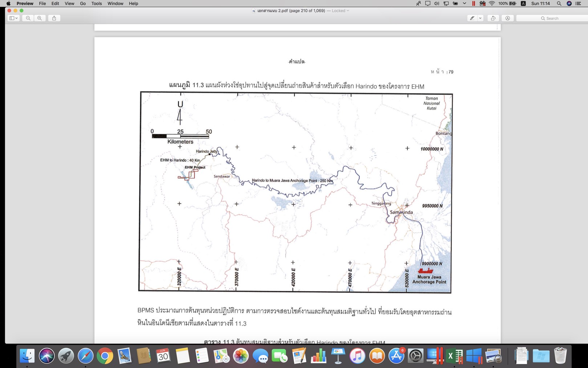Open Pages from the Dock
588x368 pixels.
(x=299, y=356)
